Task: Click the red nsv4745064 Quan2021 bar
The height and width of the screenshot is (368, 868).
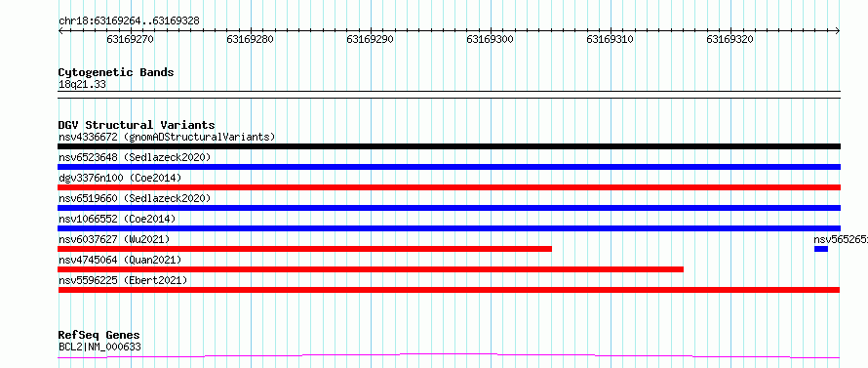Action: 371,269
